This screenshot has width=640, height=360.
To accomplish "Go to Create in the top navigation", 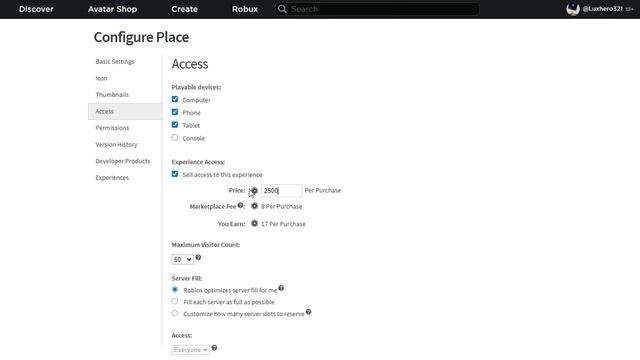I will tap(184, 9).
